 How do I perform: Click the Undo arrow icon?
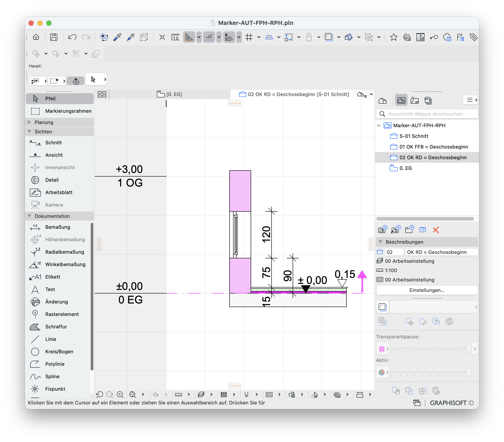point(72,37)
